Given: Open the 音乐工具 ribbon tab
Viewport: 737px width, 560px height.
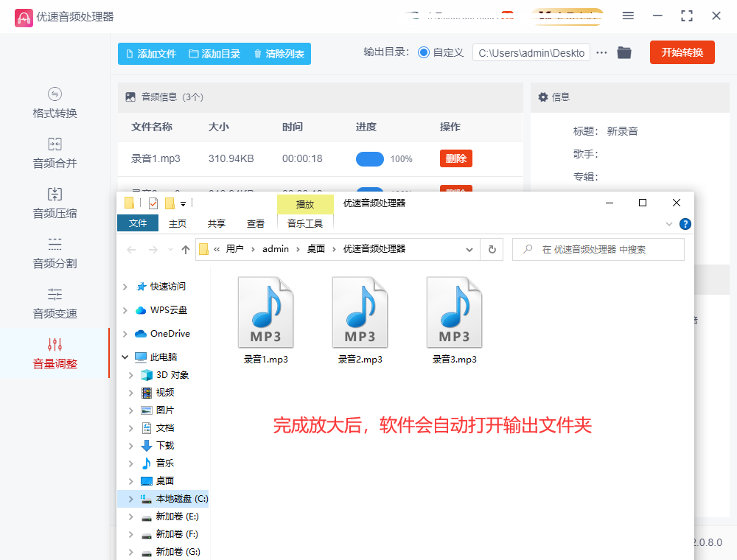Looking at the screenshot, I should 305,223.
